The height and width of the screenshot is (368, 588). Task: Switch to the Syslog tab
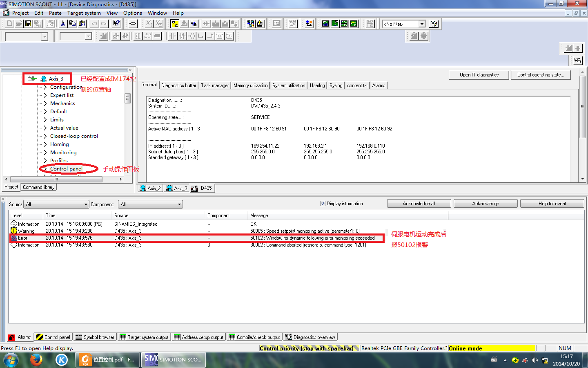click(x=336, y=85)
